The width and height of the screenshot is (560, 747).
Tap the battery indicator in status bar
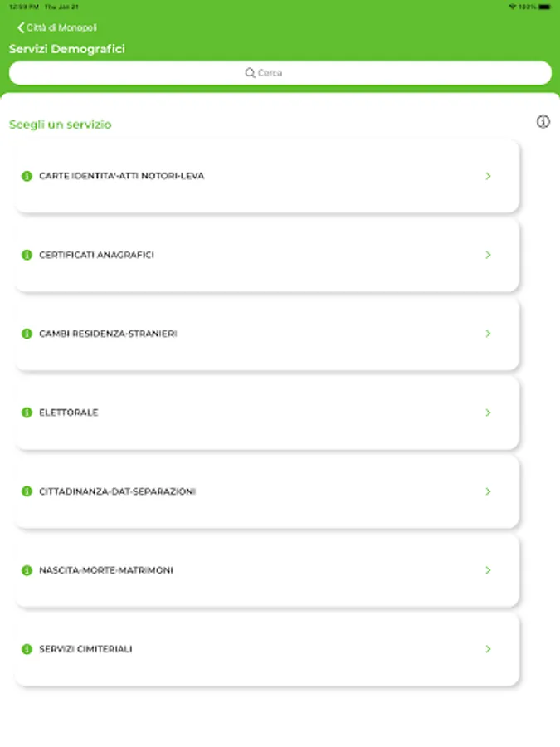coord(544,7)
